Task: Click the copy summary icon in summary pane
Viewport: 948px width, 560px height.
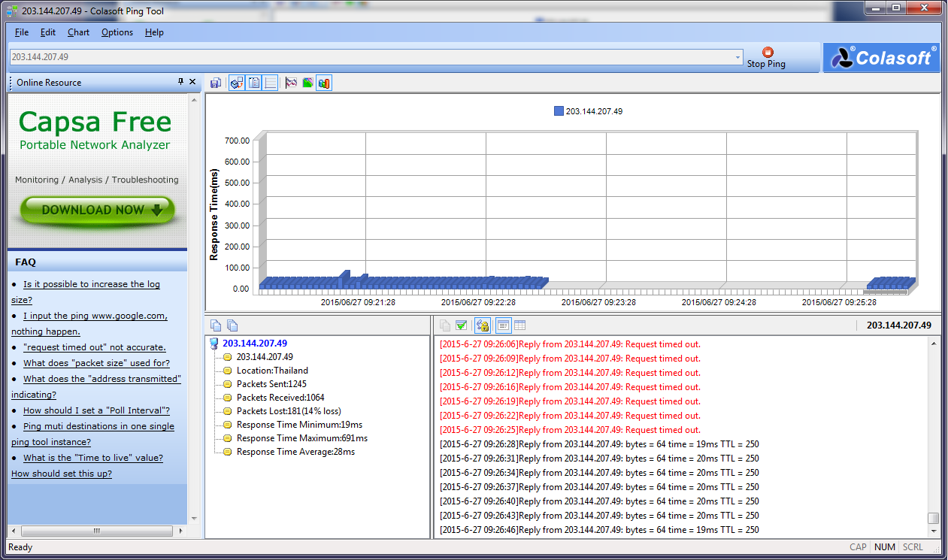Action: 216,325
